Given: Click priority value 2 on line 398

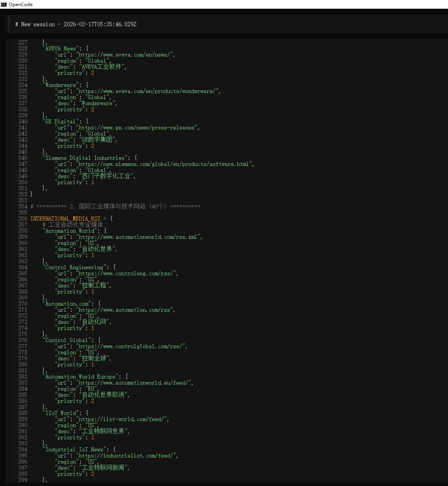Looking at the screenshot, I should 93,474.
